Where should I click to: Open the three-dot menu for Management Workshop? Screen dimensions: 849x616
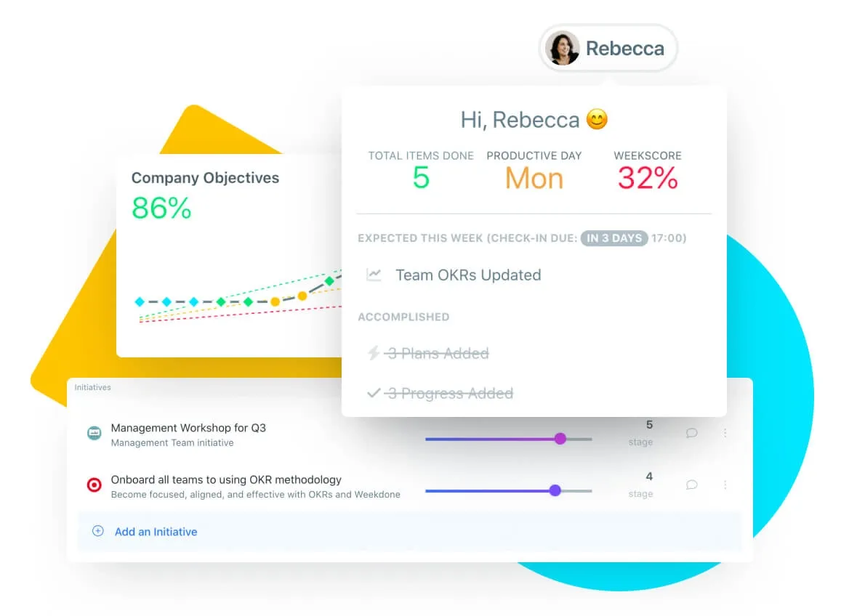tap(725, 433)
